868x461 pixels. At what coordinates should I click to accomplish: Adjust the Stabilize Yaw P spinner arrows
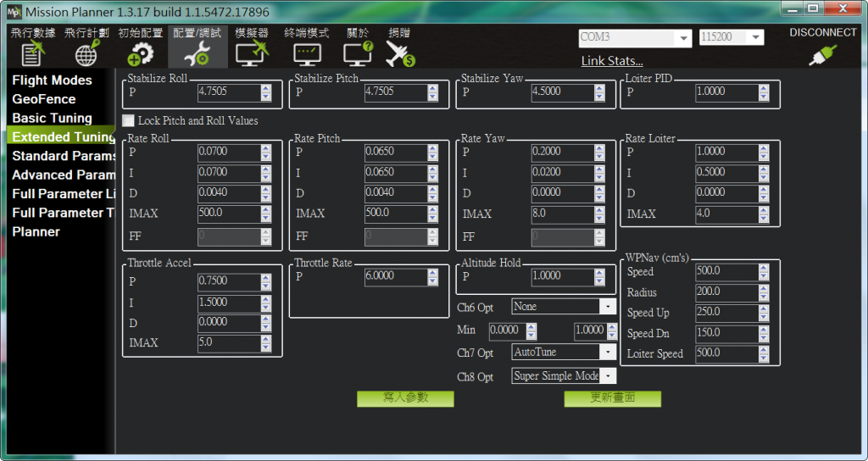point(599,92)
